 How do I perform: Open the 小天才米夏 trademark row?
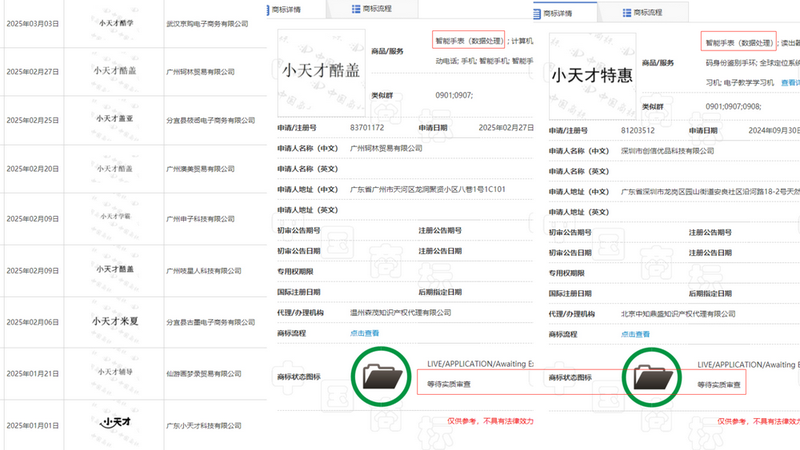(x=113, y=321)
